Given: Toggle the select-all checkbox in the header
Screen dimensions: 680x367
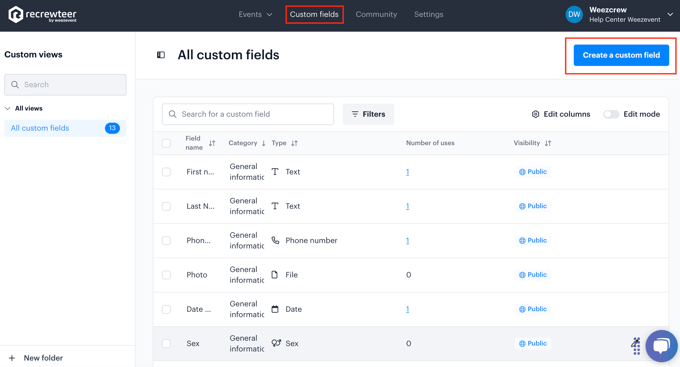Looking at the screenshot, I should tap(166, 143).
